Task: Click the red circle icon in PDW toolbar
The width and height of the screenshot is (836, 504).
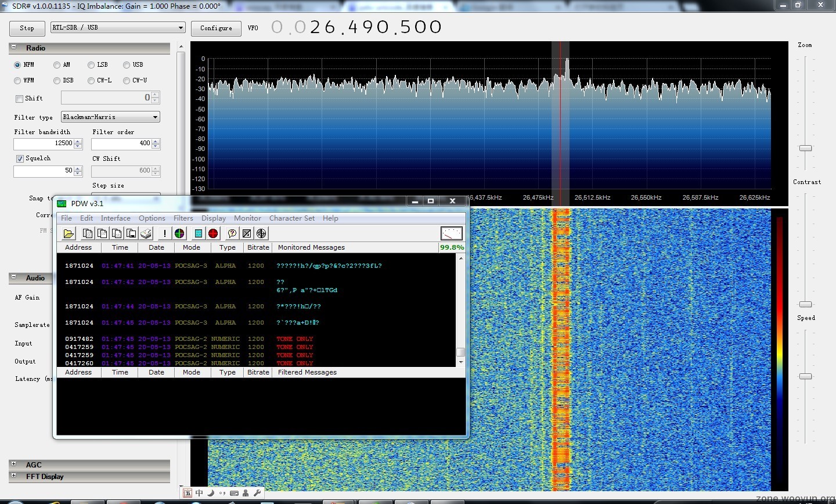Action: [x=213, y=233]
